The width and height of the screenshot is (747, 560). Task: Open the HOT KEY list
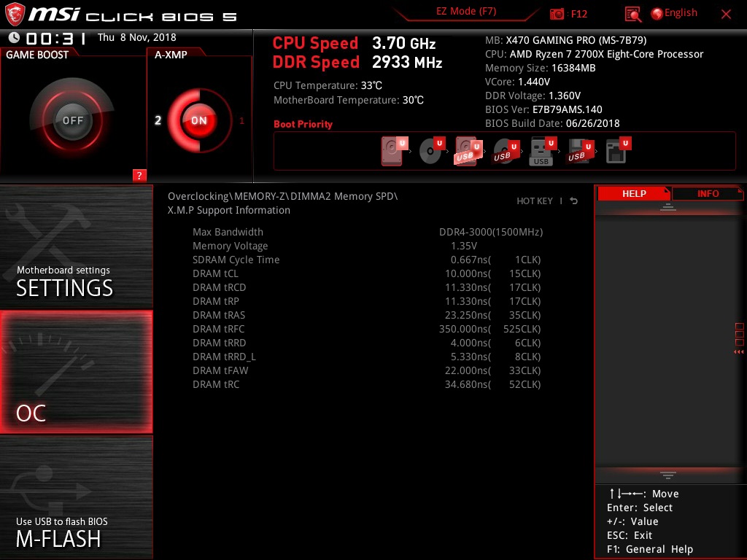tap(535, 201)
